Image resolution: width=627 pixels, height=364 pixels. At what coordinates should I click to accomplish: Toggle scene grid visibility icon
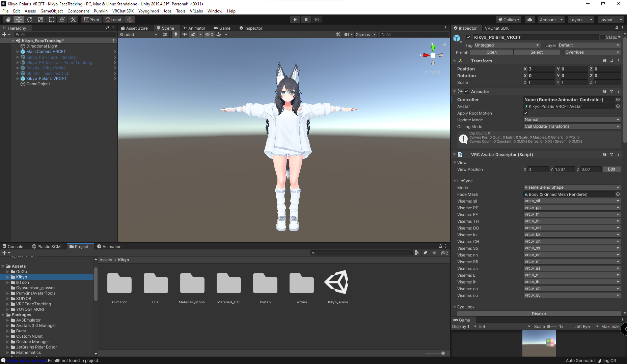pyautogui.click(x=219, y=34)
